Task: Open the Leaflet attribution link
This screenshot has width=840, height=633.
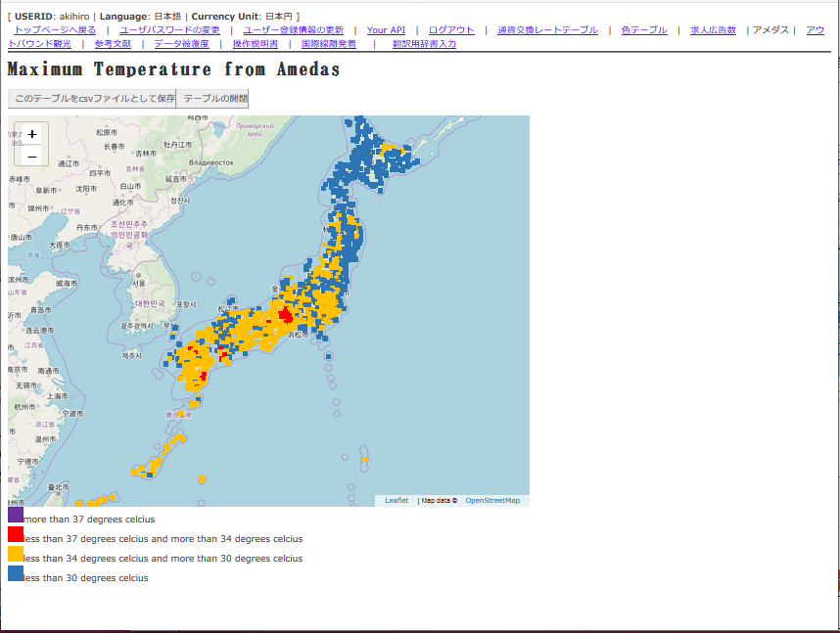Action: pos(397,501)
